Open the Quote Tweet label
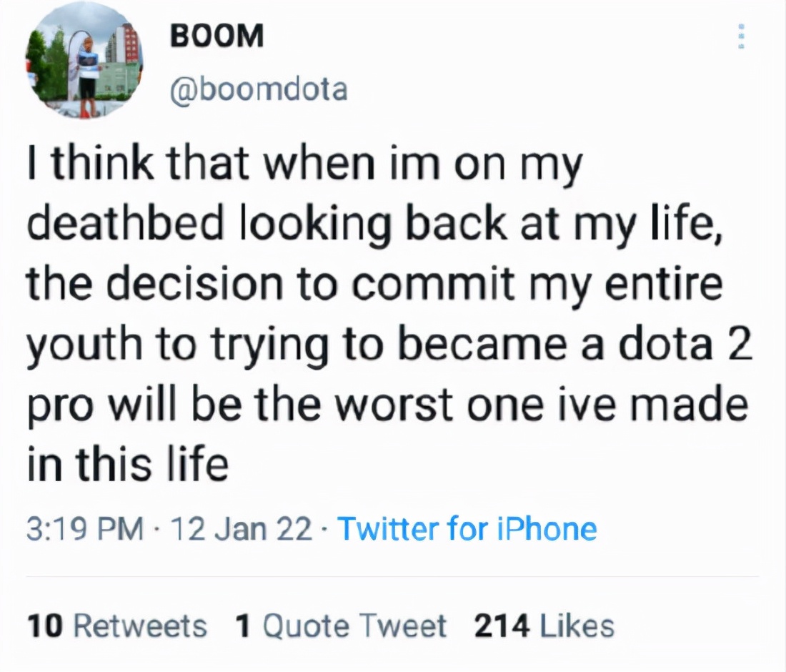 [354, 626]
